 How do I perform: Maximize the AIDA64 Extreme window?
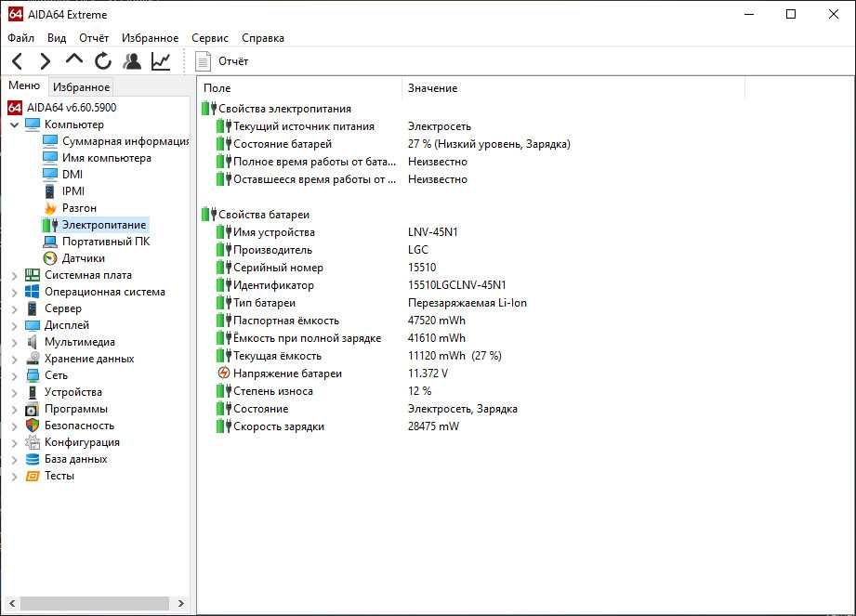791,14
